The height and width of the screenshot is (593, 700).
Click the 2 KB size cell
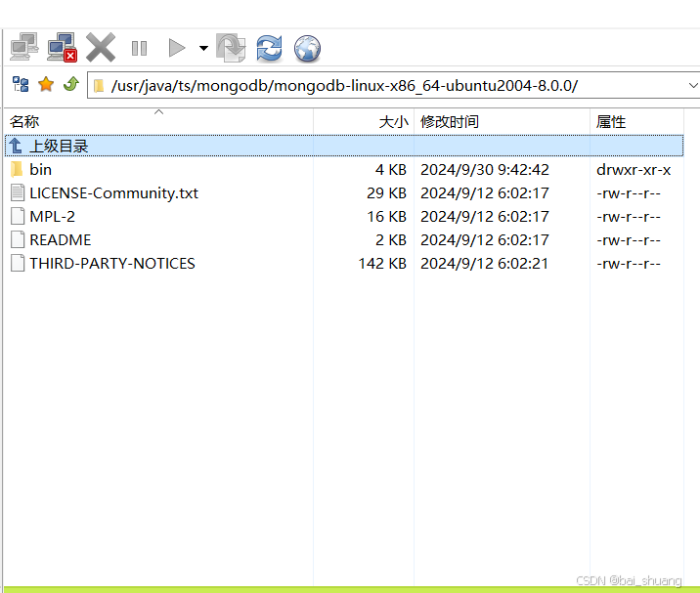(391, 240)
